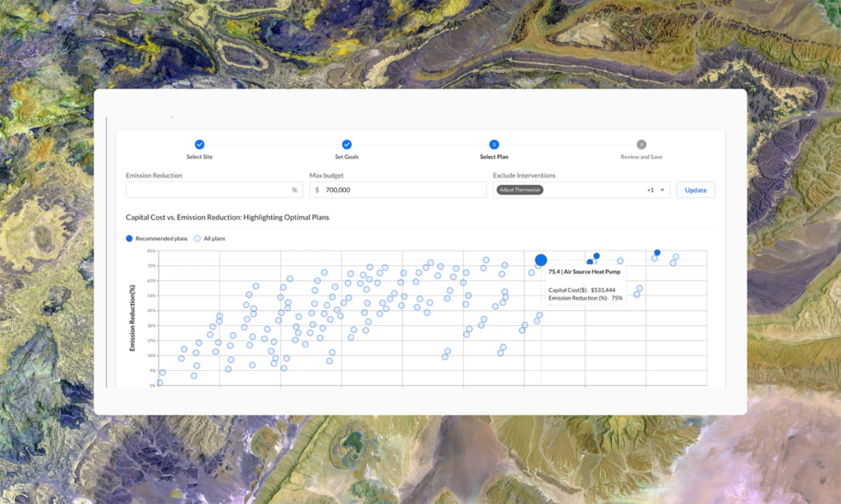This screenshot has width=841, height=504.
Task: Click the Adjust Thermostat chip
Action: pyautogui.click(x=520, y=190)
